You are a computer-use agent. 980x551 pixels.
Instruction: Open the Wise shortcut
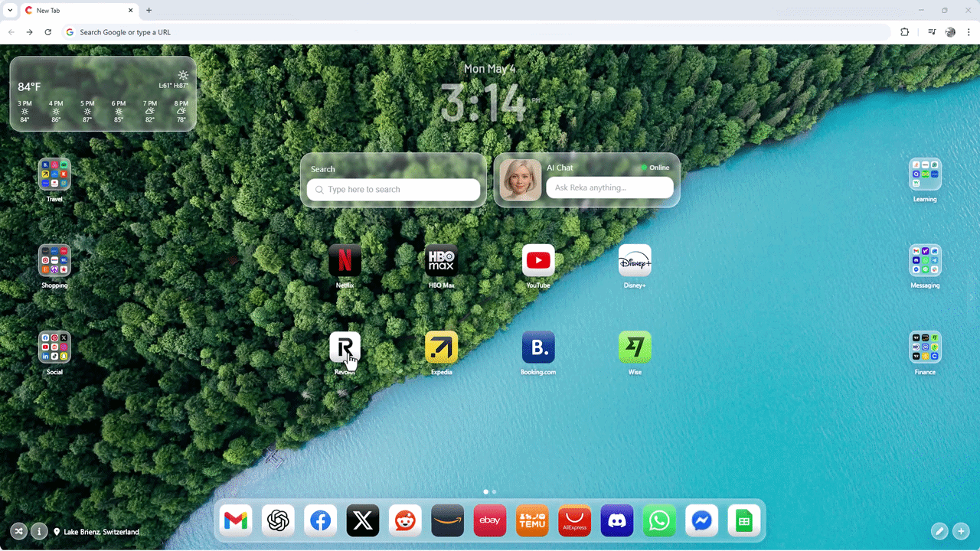pos(635,347)
